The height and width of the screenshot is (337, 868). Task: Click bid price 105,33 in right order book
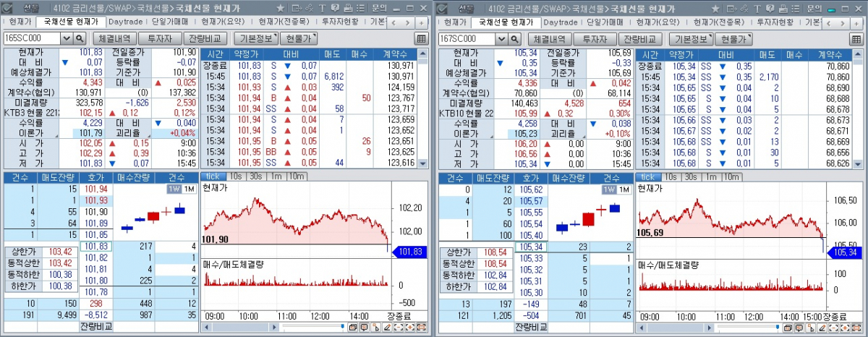(531, 258)
